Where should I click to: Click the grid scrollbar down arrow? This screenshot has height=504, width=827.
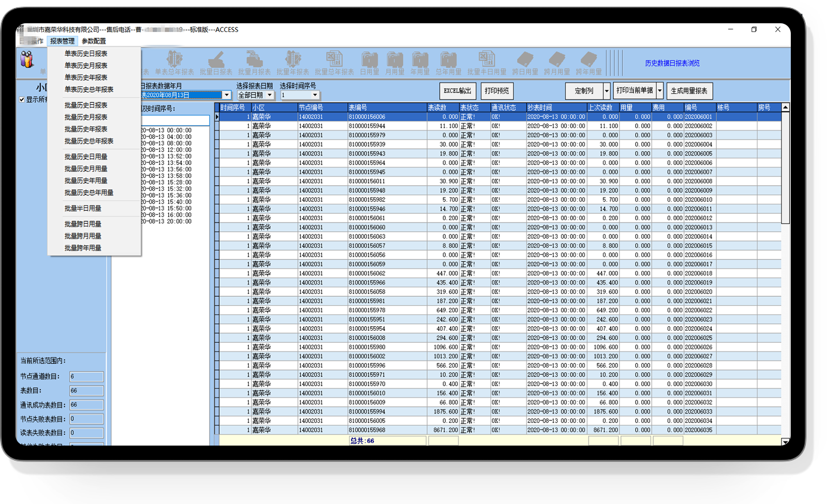[x=786, y=442]
